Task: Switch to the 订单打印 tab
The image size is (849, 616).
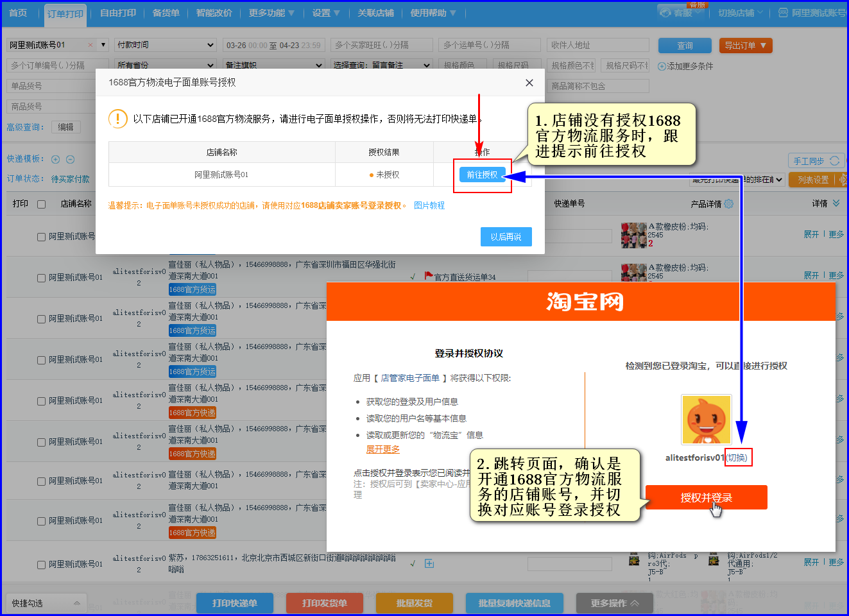Action: pos(65,13)
